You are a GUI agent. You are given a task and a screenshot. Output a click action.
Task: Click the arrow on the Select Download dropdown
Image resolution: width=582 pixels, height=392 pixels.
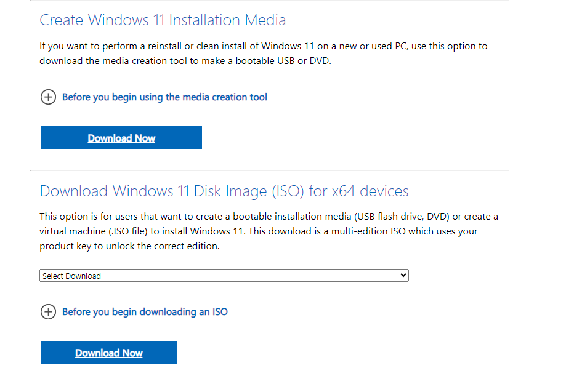pos(403,276)
